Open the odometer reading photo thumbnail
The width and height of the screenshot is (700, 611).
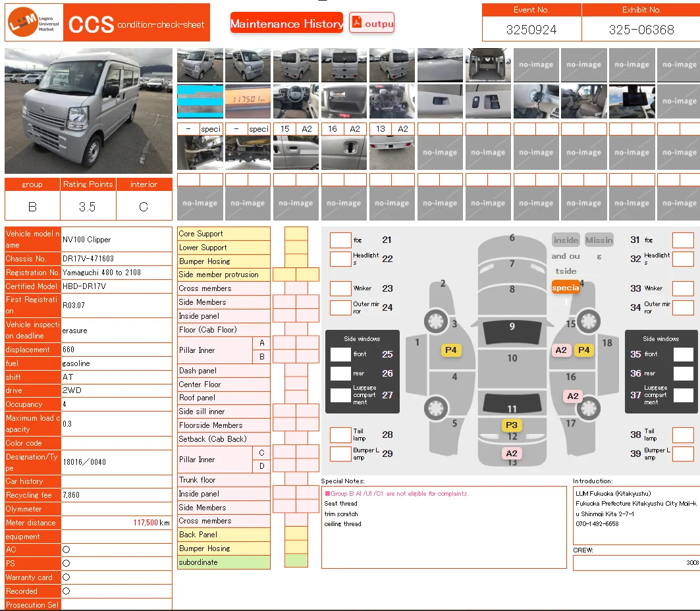[x=248, y=101]
